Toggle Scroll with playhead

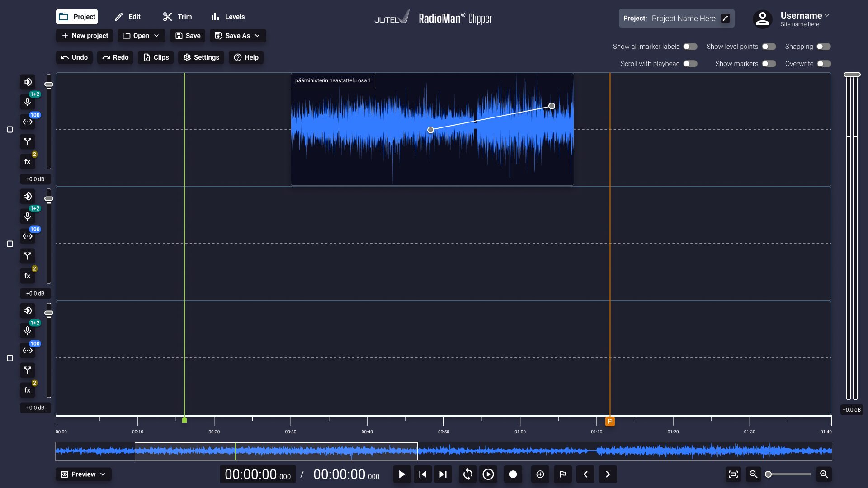pos(690,64)
